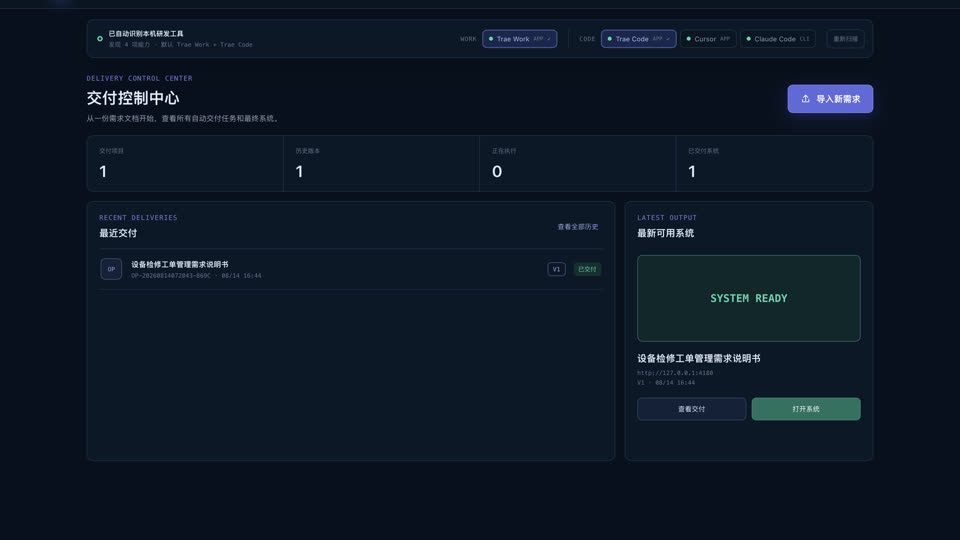Click the 重新扫描 rescan button

click(845, 39)
